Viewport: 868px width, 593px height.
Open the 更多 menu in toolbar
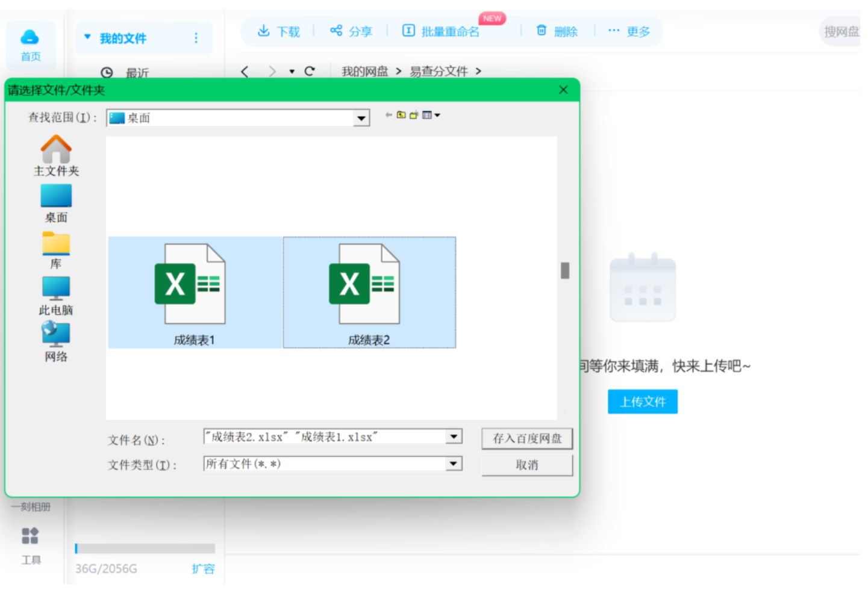[629, 31]
